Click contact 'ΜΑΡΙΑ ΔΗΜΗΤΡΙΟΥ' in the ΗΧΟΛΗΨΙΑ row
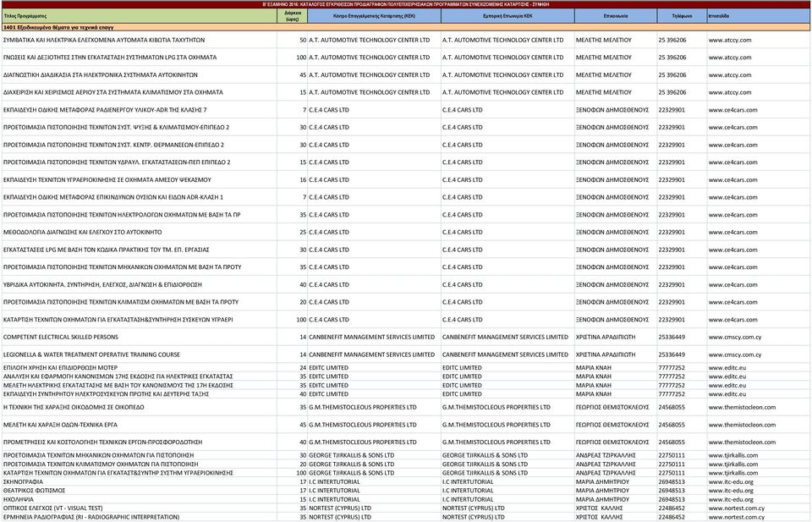The image size is (812, 522). click(x=602, y=499)
